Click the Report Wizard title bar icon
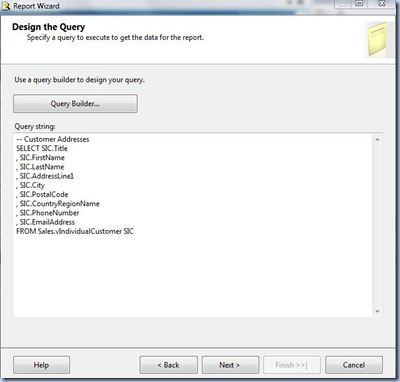 (6, 6)
